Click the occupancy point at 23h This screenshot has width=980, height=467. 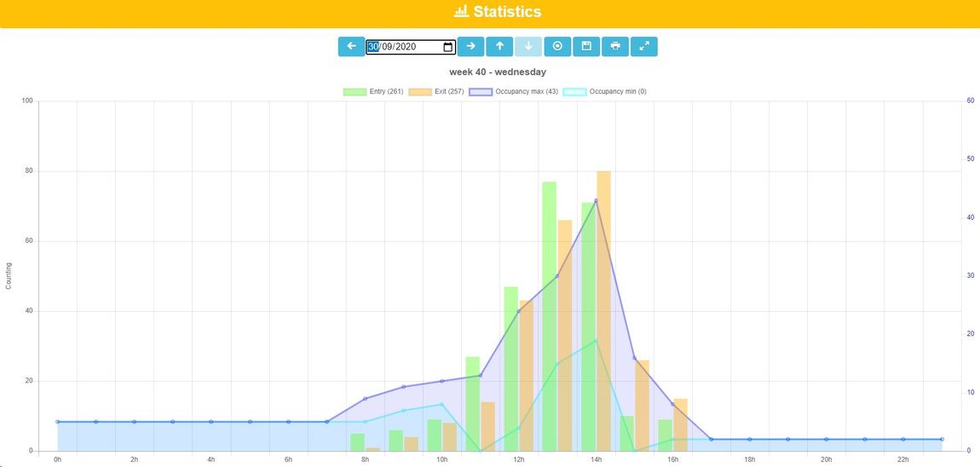coord(942,440)
